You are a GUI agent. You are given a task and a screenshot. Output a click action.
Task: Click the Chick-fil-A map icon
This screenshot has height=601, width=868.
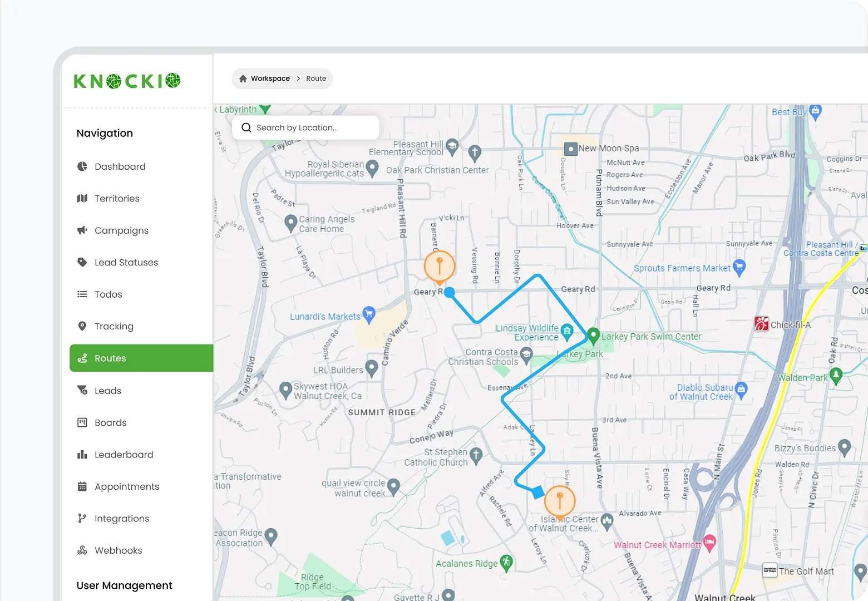click(x=761, y=323)
